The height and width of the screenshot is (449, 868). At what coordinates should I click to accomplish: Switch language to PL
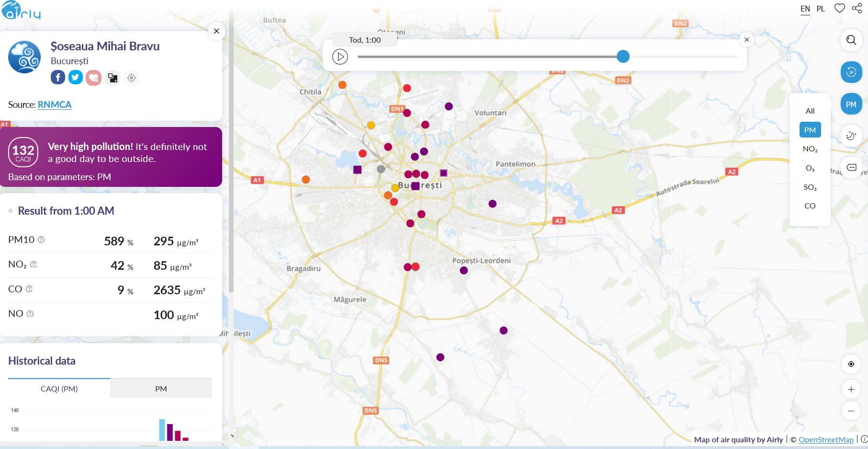pyautogui.click(x=821, y=9)
